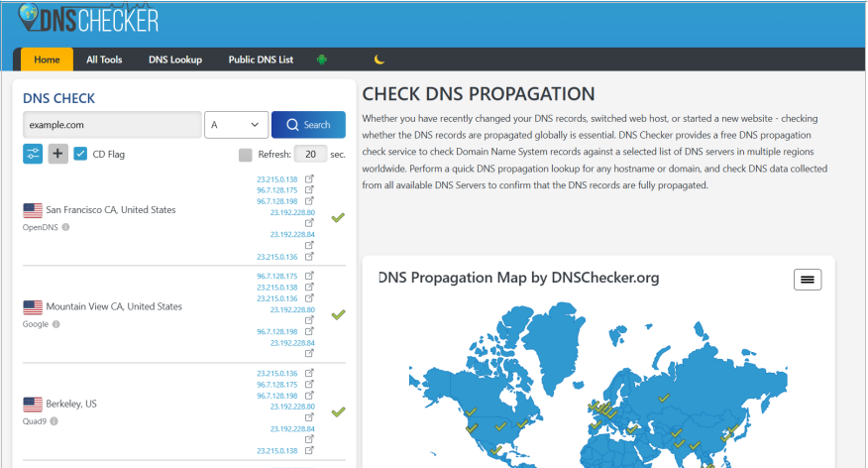
Task: Toggle dark mode with the moon icon
Action: click(x=380, y=59)
